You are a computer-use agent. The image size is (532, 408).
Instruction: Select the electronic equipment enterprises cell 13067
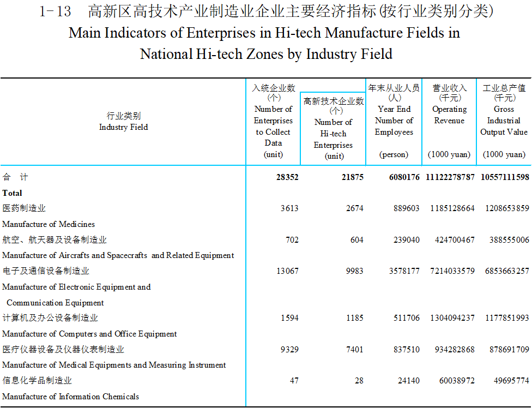[287, 271]
